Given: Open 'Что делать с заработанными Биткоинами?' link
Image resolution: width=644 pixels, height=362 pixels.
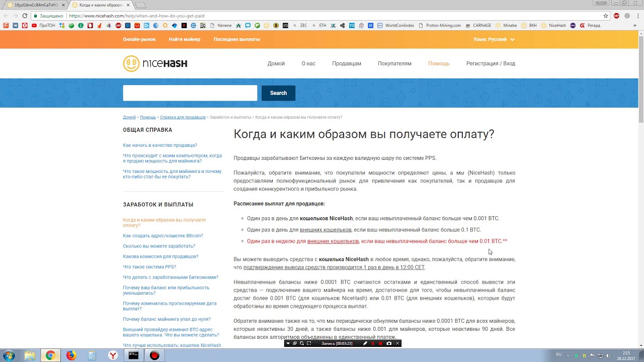Looking at the screenshot, I should [x=171, y=278].
